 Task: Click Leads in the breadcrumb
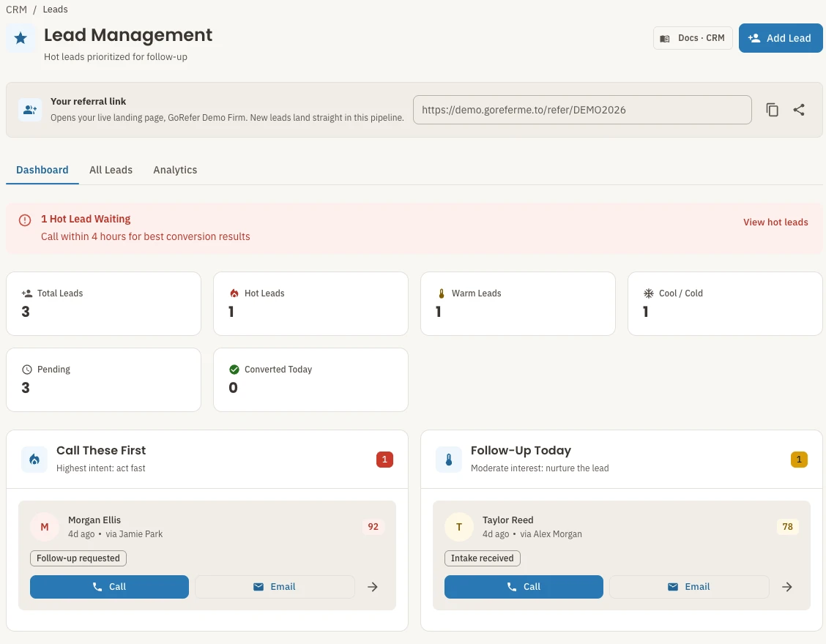55,10
